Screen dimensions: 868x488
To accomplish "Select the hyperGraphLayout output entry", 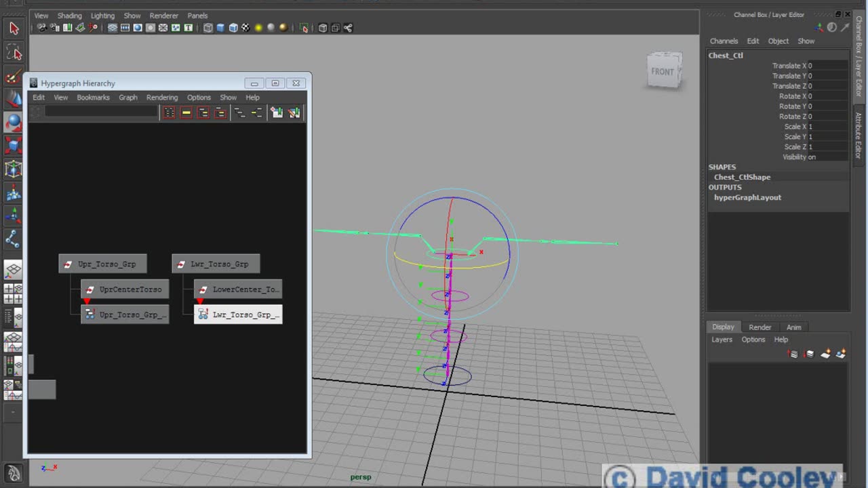I will 747,198.
